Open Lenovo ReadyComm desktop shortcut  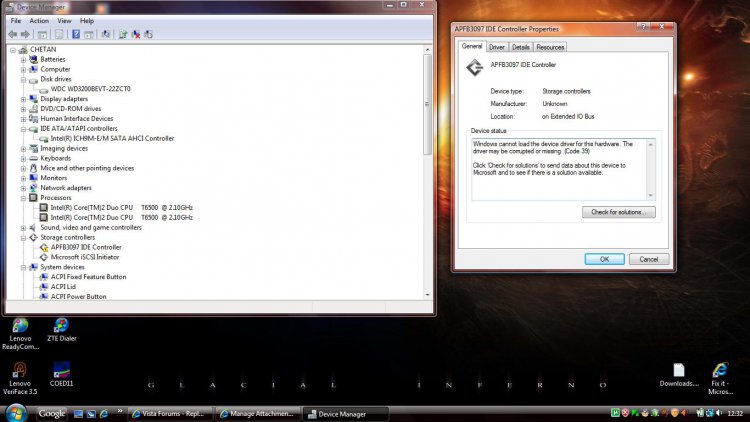pos(20,334)
